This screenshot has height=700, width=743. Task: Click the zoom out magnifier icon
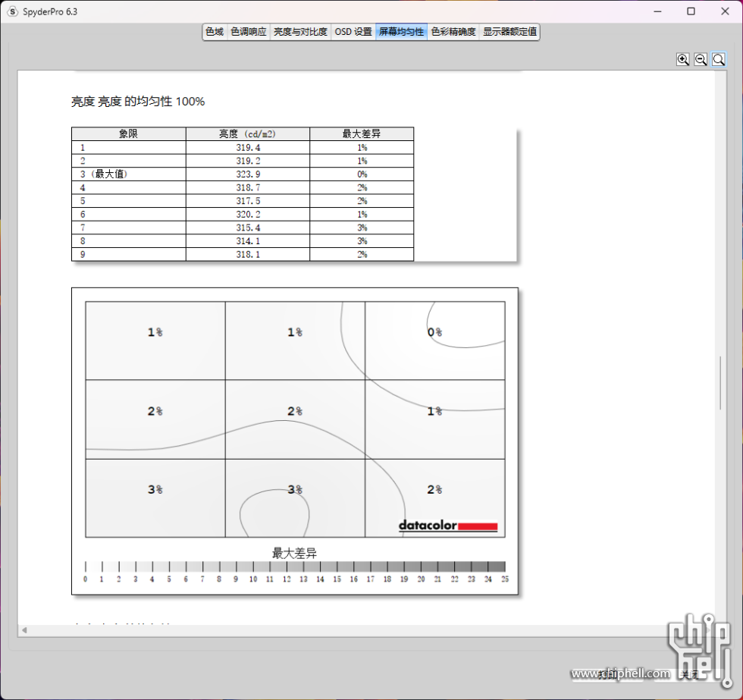click(701, 59)
